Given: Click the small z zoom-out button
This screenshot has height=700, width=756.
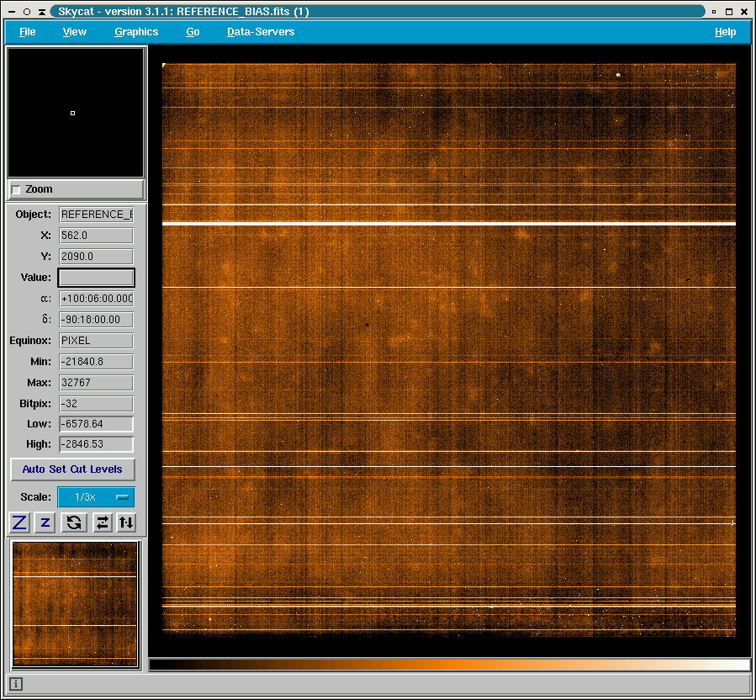Looking at the screenshot, I should click(x=45, y=522).
